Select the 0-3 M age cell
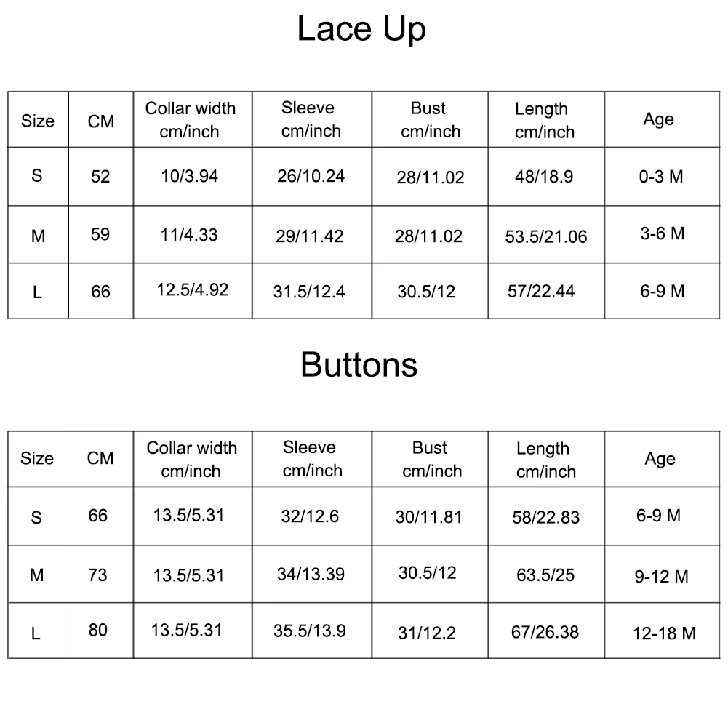The height and width of the screenshot is (728, 728). [661, 177]
